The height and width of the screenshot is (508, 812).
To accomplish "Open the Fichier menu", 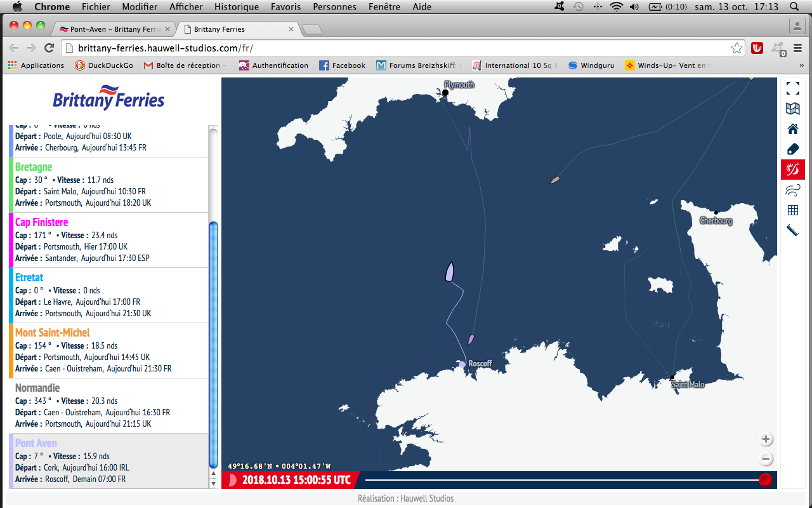I will (x=96, y=7).
